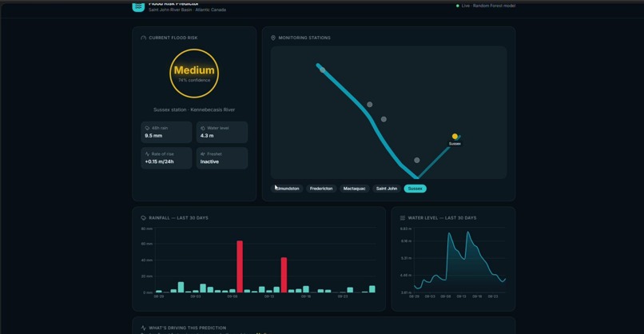The height and width of the screenshot is (334, 644).
Task: Click the Sussex label on the map
Action: pos(455,144)
